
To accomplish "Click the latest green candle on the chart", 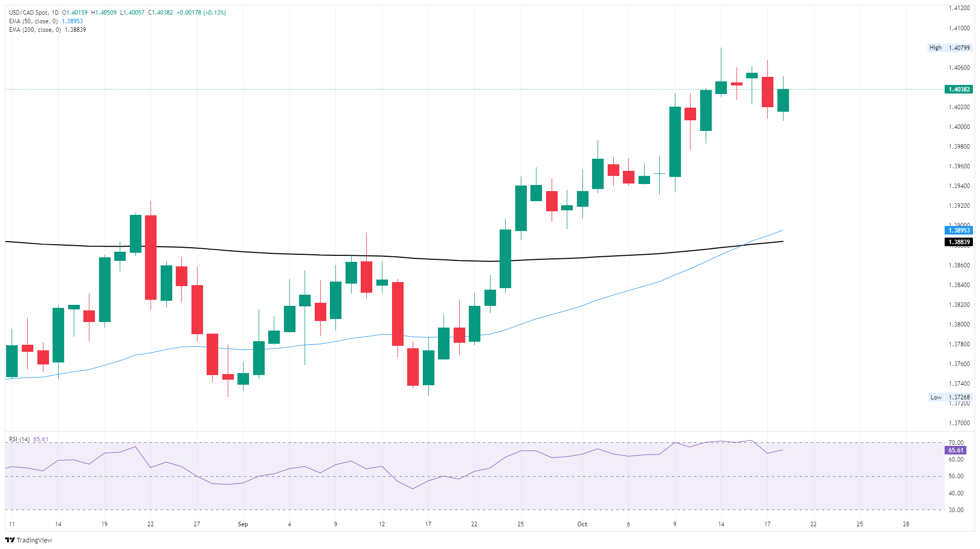I will (x=783, y=100).
